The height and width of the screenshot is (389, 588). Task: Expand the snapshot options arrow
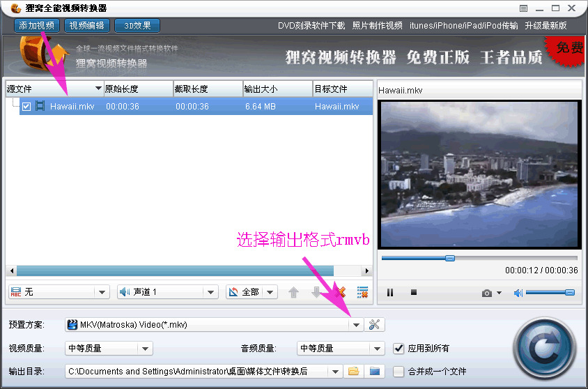pos(499,293)
